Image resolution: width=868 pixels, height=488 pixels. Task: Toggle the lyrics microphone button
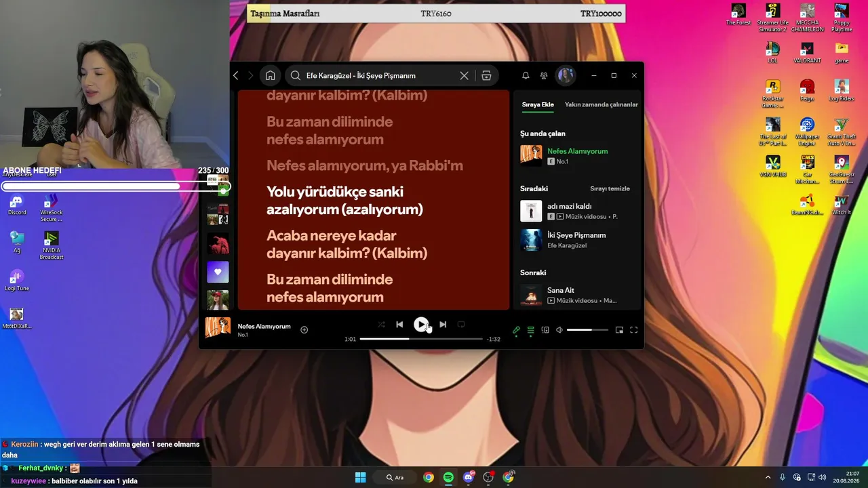pyautogui.click(x=516, y=330)
